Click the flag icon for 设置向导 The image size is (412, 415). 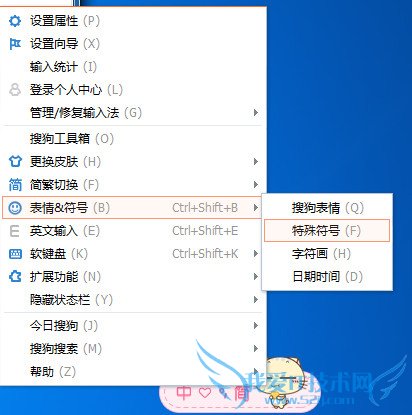coord(15,44)
